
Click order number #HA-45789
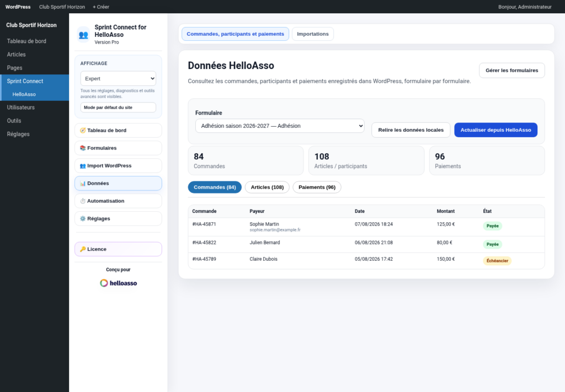click(204, 259)
